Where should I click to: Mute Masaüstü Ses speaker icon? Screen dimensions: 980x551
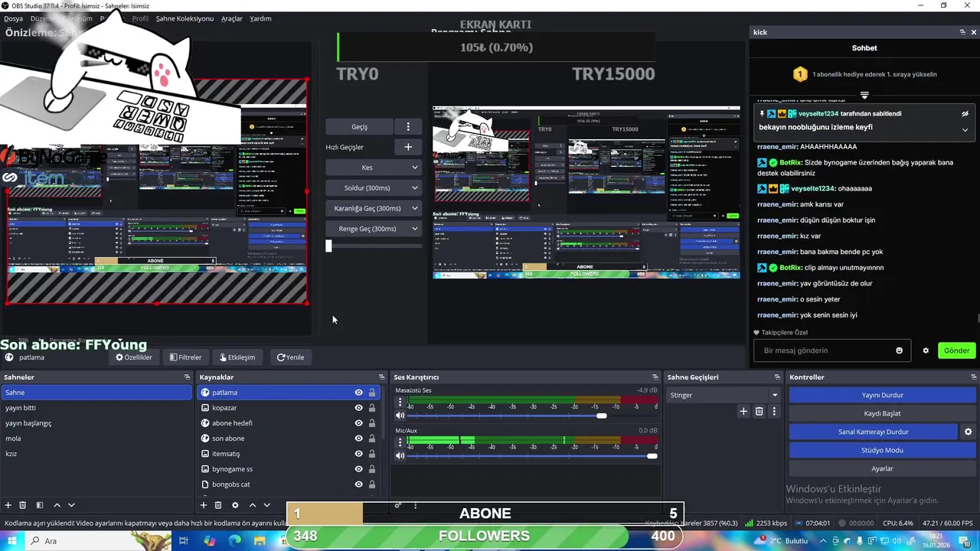click(400, 416)
